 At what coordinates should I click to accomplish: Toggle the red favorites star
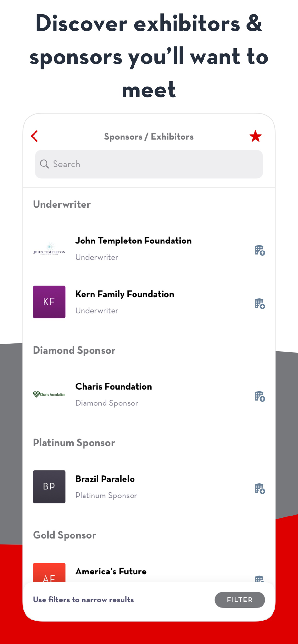click(x=255, y=136)
